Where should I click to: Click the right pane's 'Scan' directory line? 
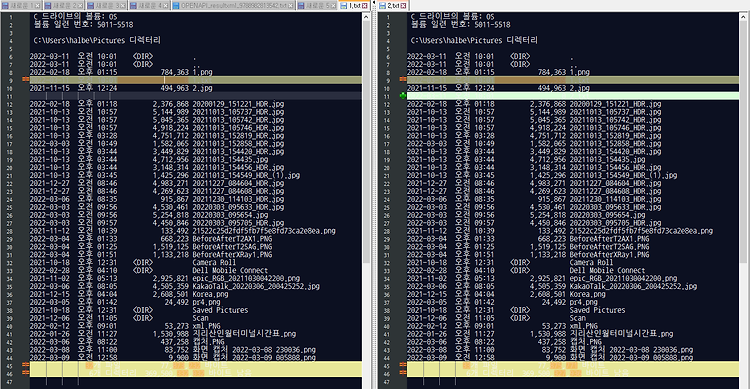(x=578, y=318)
